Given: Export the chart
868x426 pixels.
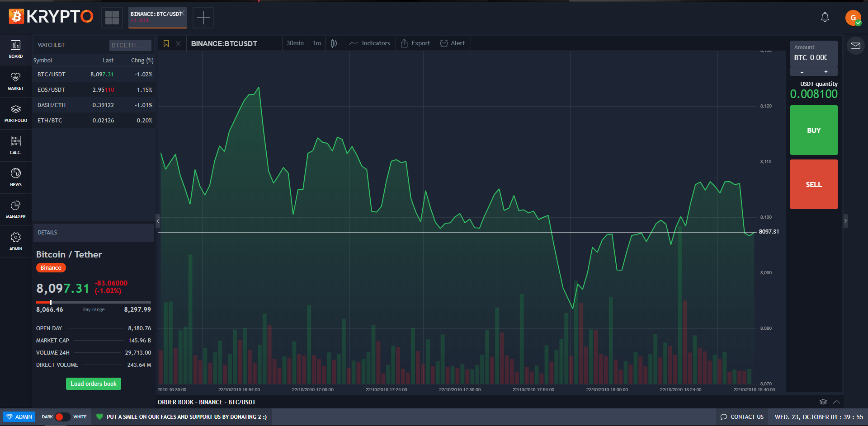Looking at the screenshot, I should pyautogui.click(x=415, y=43).
